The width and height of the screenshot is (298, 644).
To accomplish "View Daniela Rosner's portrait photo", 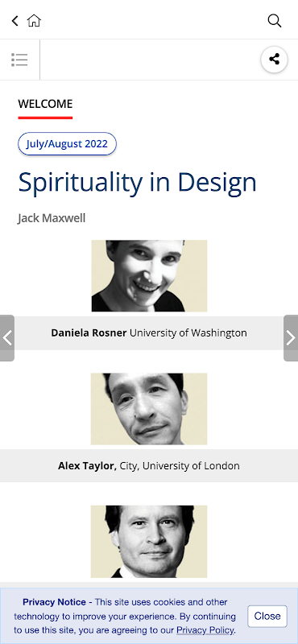I will [149, 276].
